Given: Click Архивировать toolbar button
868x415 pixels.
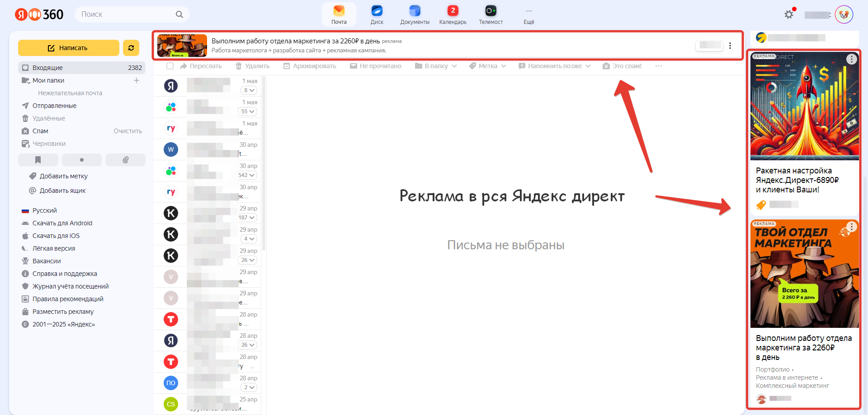Looking at the screenshot, I should 310,66.
